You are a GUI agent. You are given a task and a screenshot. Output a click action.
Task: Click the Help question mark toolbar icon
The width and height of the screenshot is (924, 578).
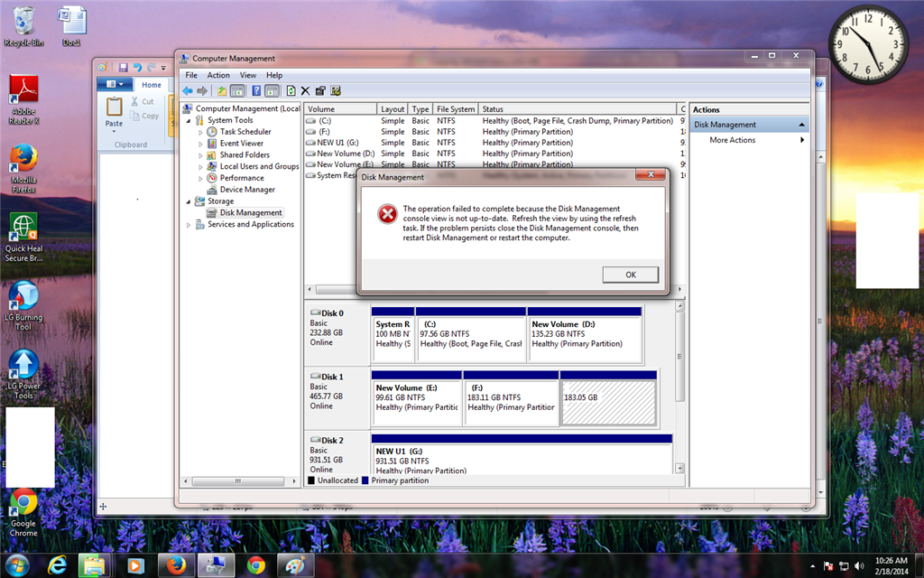tap(255, 91)
